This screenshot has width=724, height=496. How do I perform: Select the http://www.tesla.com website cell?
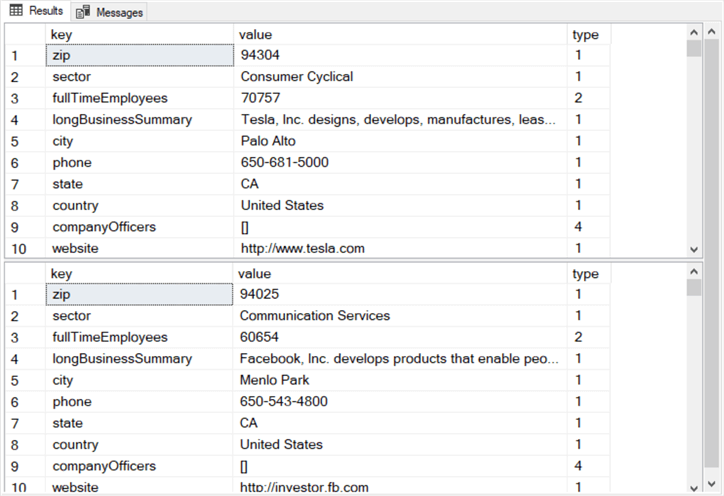[400, 248]
